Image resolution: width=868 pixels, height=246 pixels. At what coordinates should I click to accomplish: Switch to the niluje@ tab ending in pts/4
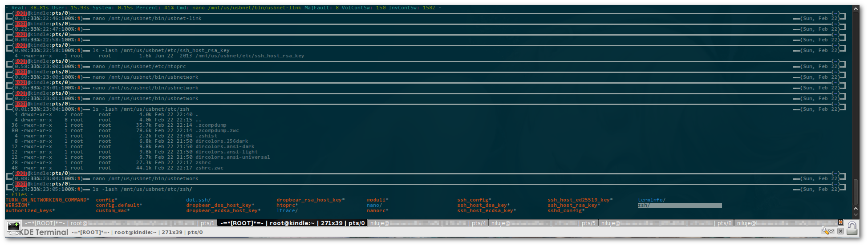tap(428, 223)
